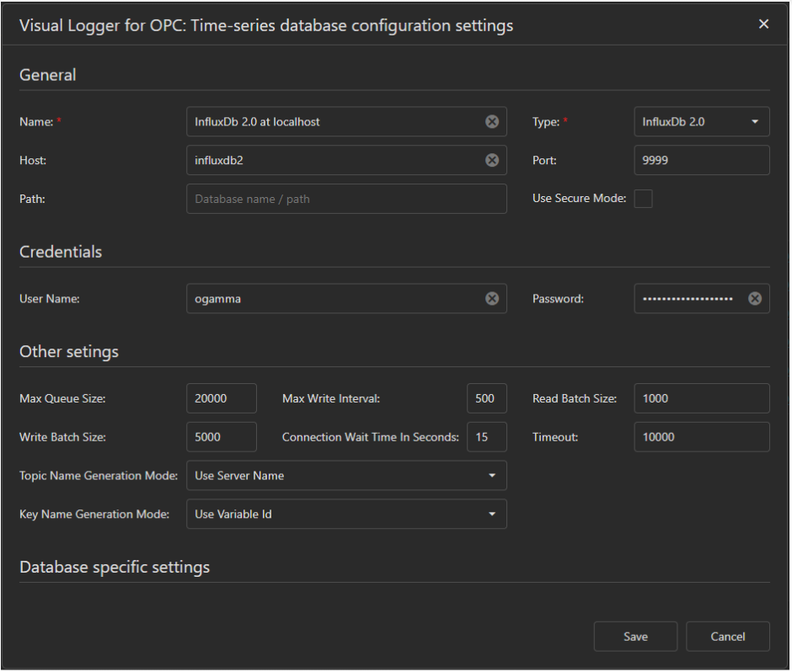Clear the User Name field via its X icon
The image size is (792, 672).
click(x=492, y=298)
